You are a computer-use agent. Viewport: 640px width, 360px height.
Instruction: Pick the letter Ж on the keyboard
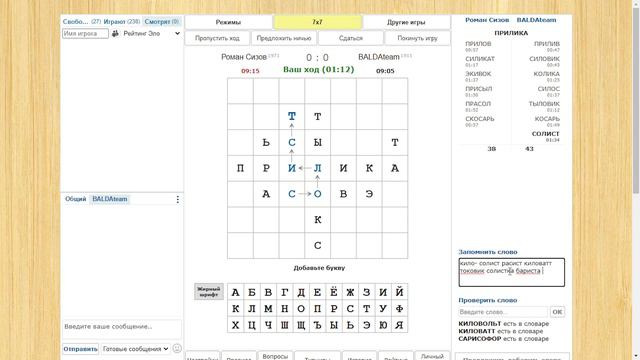coord(350,292)
